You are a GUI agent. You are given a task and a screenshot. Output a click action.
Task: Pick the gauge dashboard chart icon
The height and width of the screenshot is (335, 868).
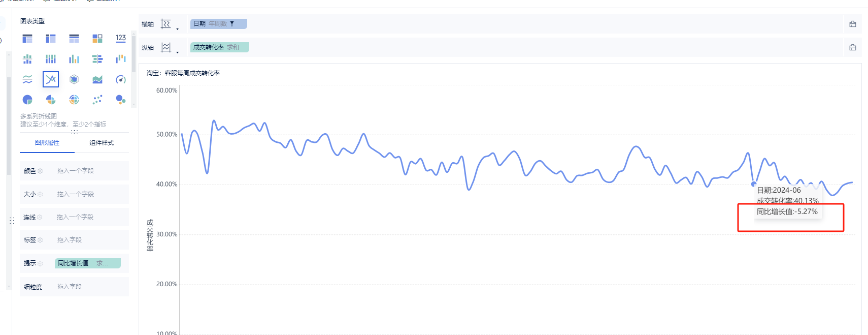tap(121, 79)
